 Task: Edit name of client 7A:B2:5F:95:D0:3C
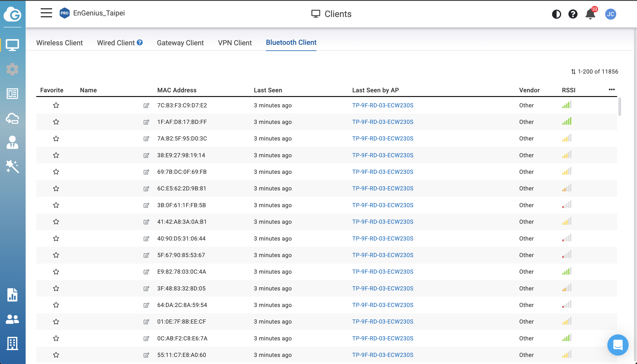(x=146, y=139)
